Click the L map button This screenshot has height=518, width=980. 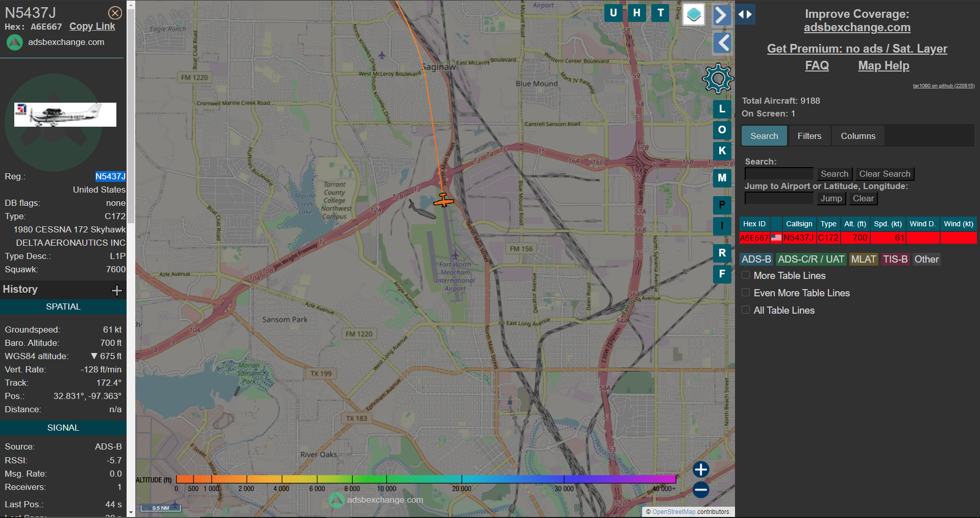(x=722, y=109)
